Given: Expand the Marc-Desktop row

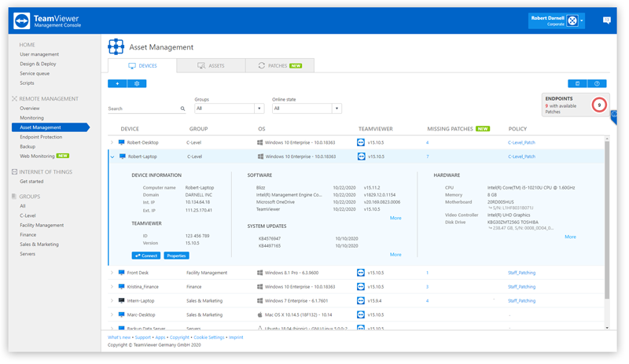Looking at the screenshot, I should coord(112,314).
